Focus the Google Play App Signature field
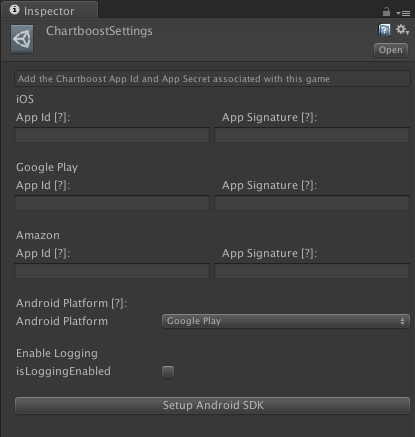415x437 pixels. [x=312, y=203]
